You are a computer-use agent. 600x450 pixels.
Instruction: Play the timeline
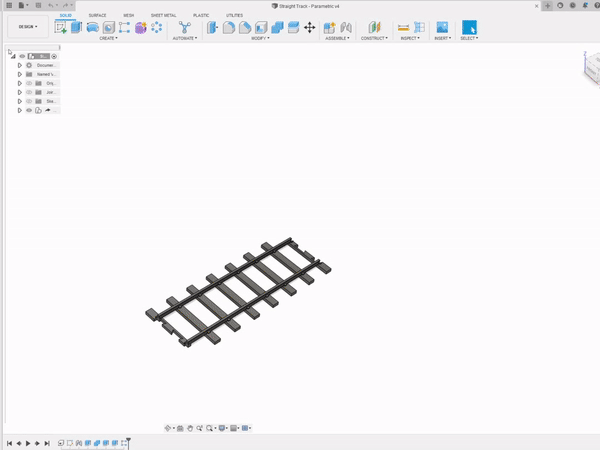[x=28, y=443]
